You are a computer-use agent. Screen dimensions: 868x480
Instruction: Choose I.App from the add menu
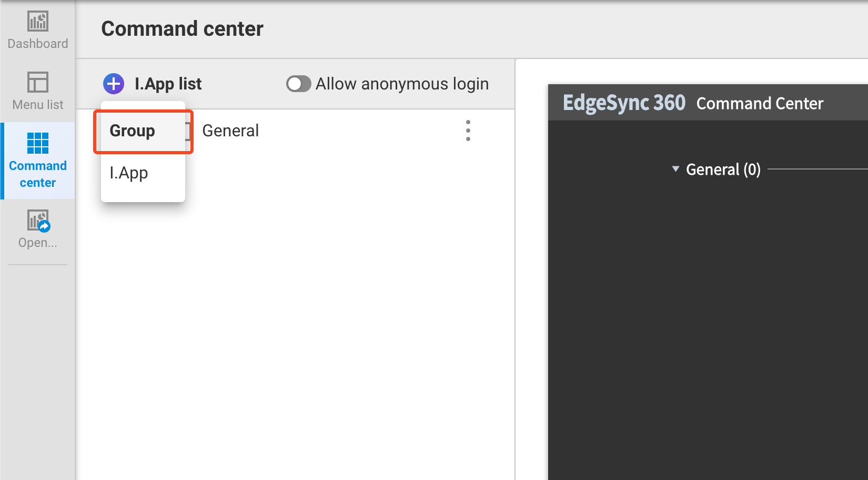tap(128, 173)
